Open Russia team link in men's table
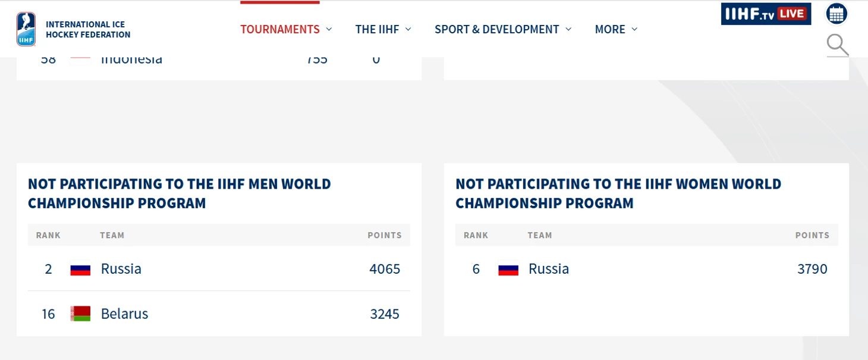Viewport: 868px width, 360px height. 121,269
